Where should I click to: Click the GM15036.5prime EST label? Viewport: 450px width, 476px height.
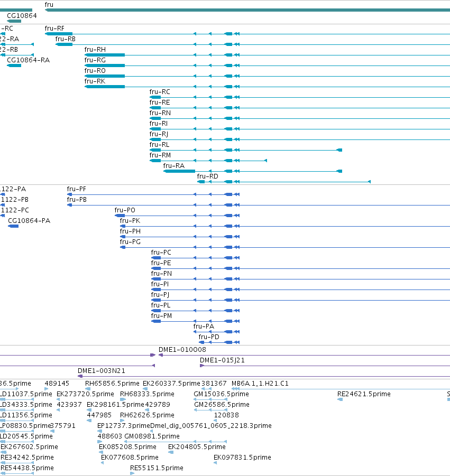click(x=221, y=394)
